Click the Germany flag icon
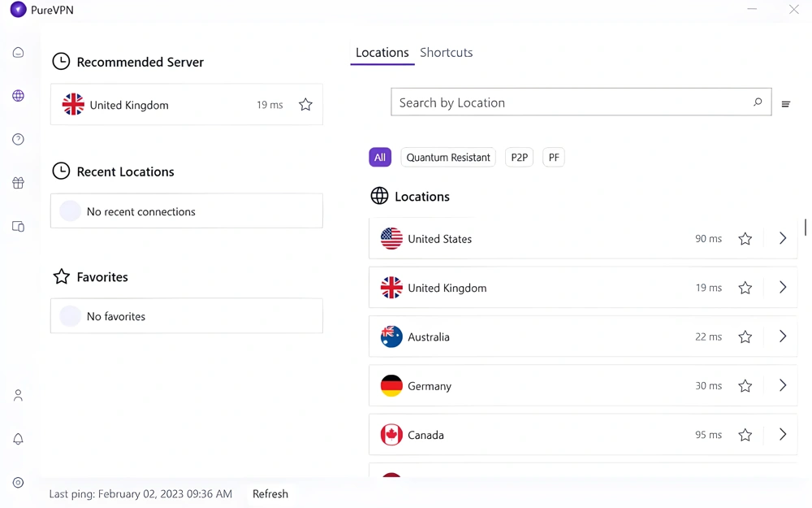 (391, 385)
